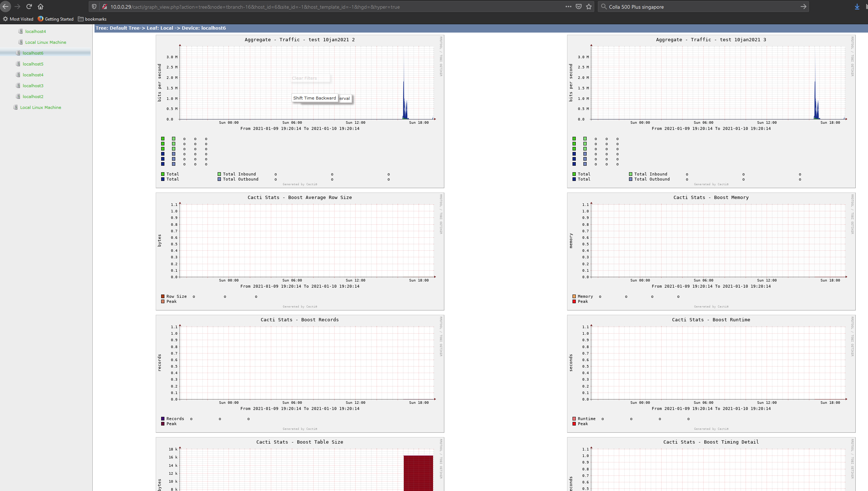The image size is (868, 491).
Task: Open the Downloads panel in the browser toolbar
Action: tap(857, 7)
